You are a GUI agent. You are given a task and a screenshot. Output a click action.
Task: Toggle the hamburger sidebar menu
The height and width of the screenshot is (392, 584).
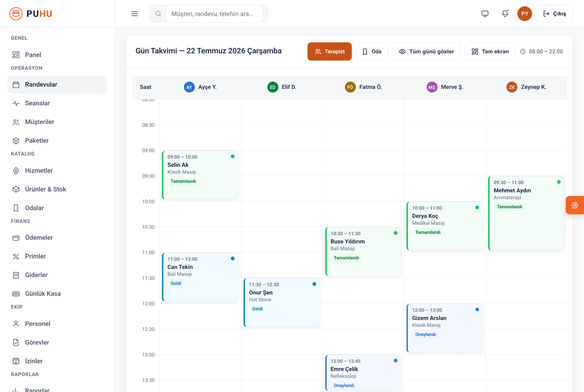coord(134,14)
